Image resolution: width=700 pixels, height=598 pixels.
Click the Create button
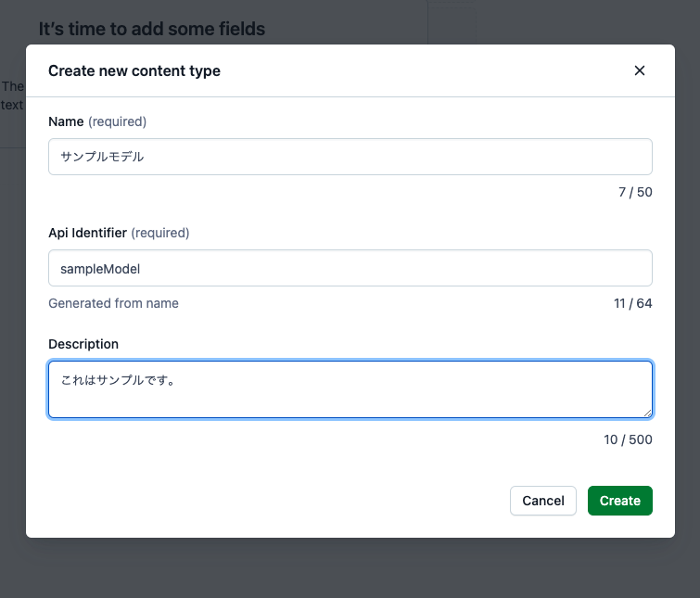tap(619, 501)
